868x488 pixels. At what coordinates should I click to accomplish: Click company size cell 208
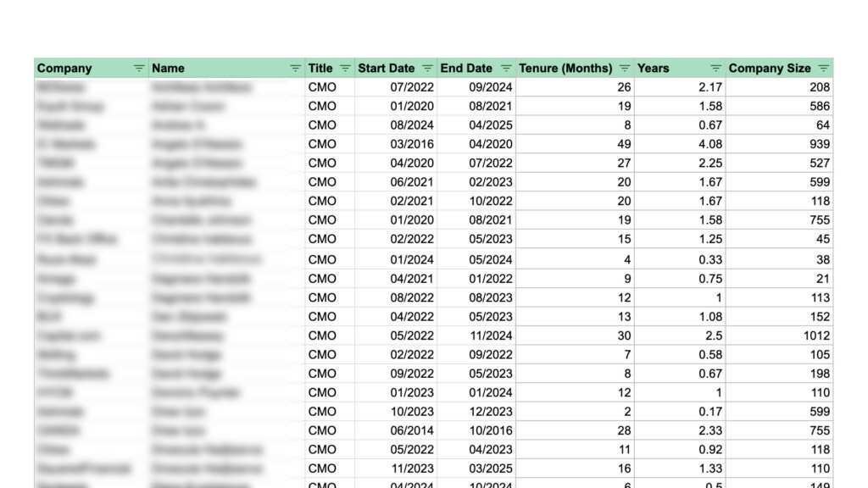(x=780, y=87)
